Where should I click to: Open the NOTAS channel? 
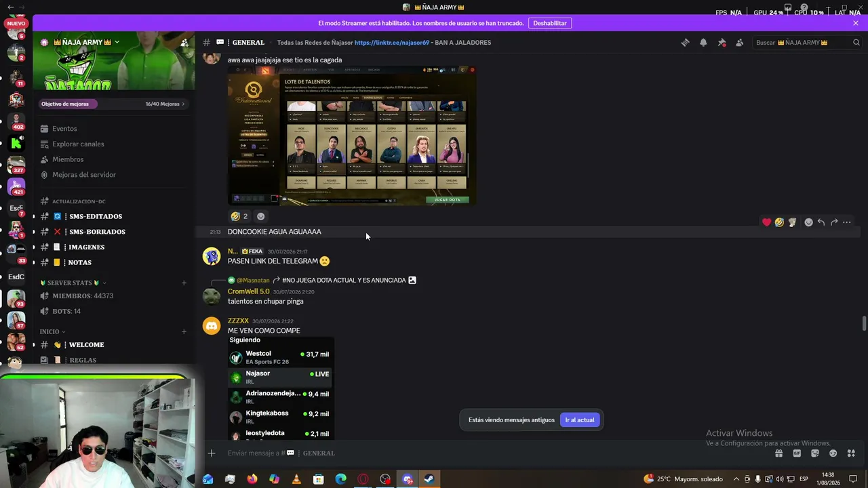(114, 262)
